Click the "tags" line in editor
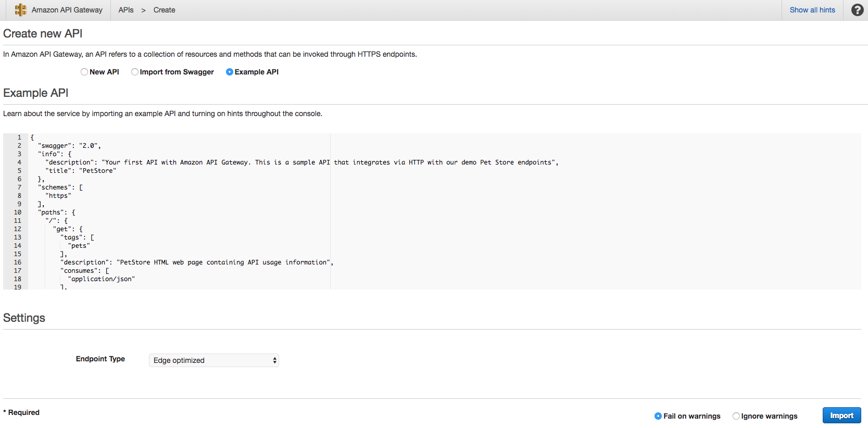 tap(78, 237)
